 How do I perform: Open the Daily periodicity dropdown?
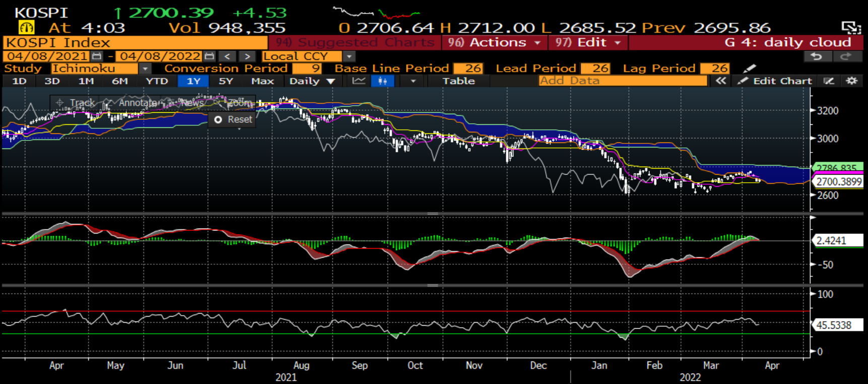312,81
